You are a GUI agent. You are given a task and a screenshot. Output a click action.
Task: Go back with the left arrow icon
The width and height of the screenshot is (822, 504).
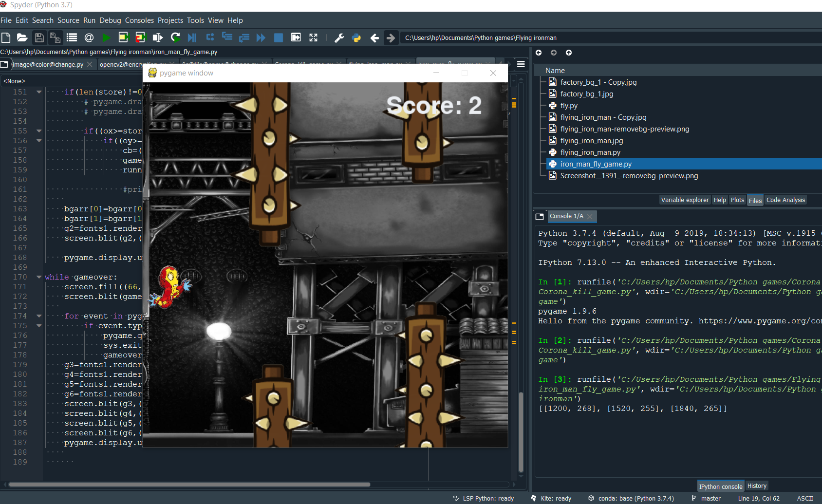[x=374, y=37]
